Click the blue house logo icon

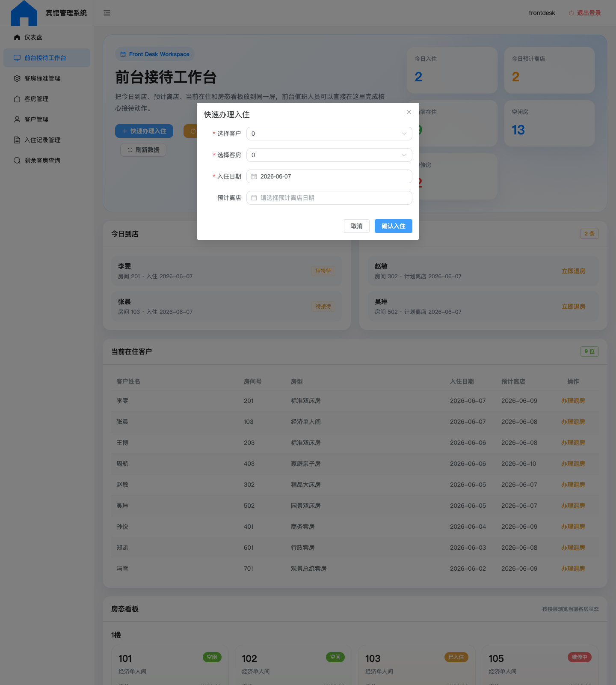coord(24,13)
